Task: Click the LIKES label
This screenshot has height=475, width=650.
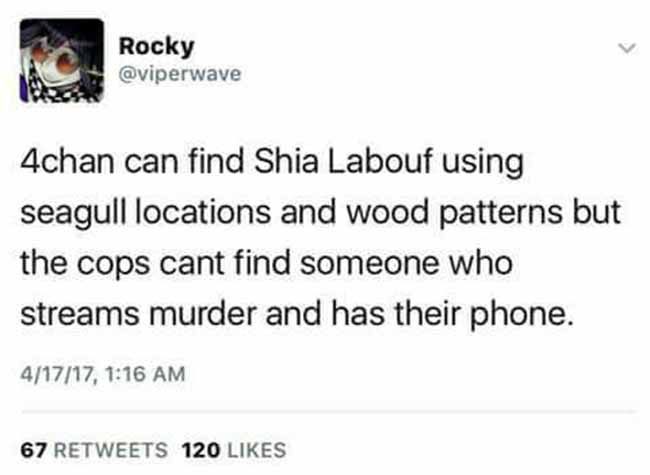Action: point(257,450)
